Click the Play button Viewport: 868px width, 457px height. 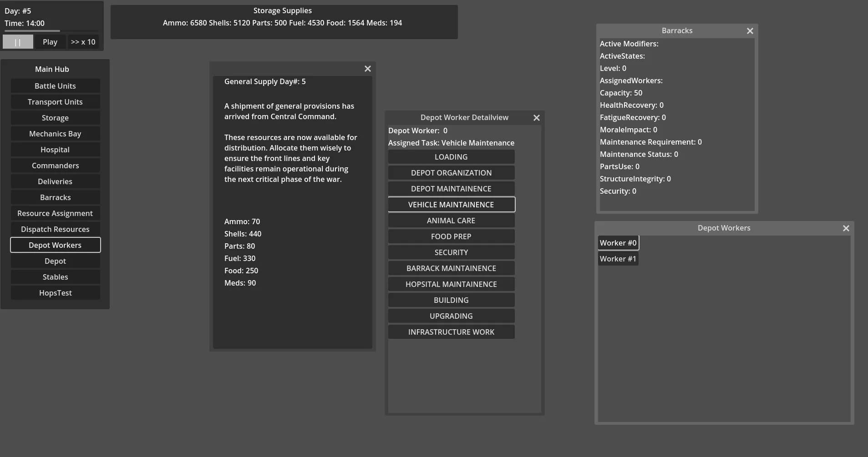tap(50, 42)
